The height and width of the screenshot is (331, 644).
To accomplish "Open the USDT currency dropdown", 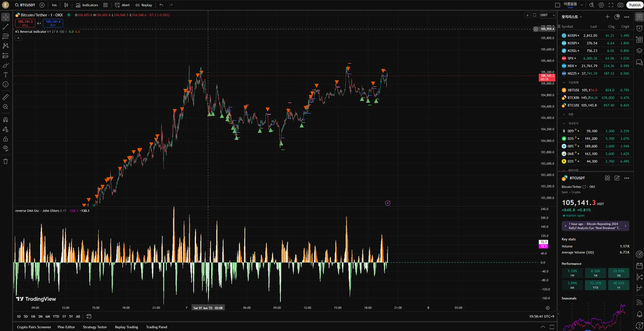I will [547, 15].
